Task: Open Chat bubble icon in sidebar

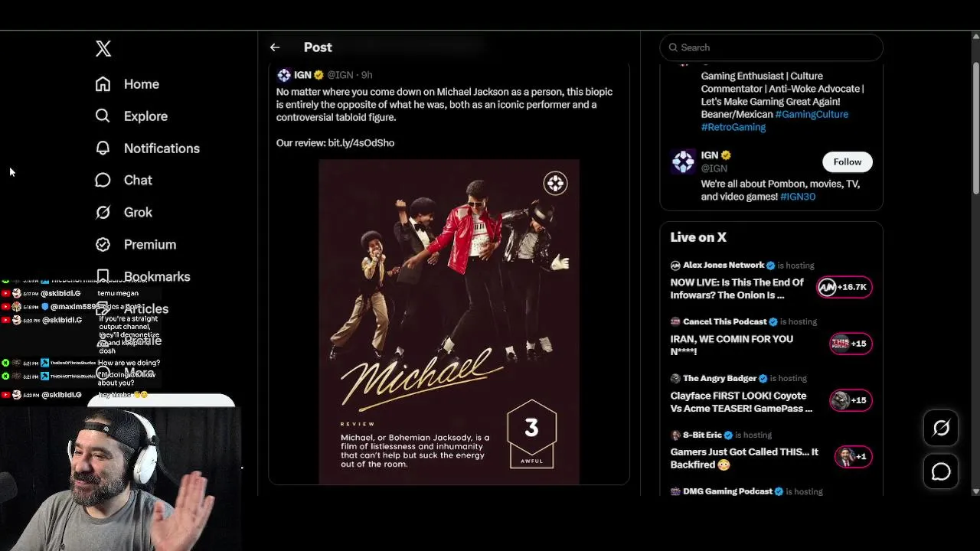Action: (x=103, y=181)
